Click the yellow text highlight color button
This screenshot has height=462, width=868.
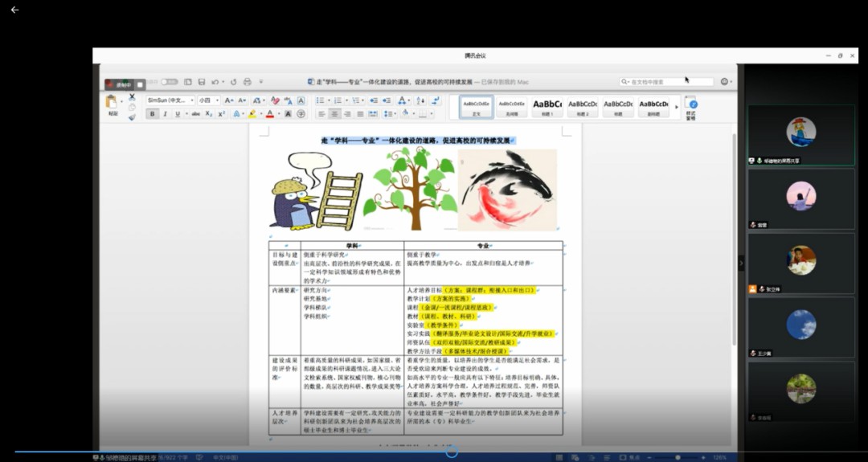coord(252,114)
